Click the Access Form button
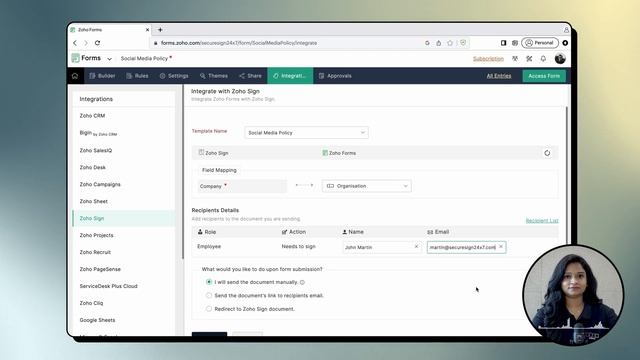 (x=544, y=76)
